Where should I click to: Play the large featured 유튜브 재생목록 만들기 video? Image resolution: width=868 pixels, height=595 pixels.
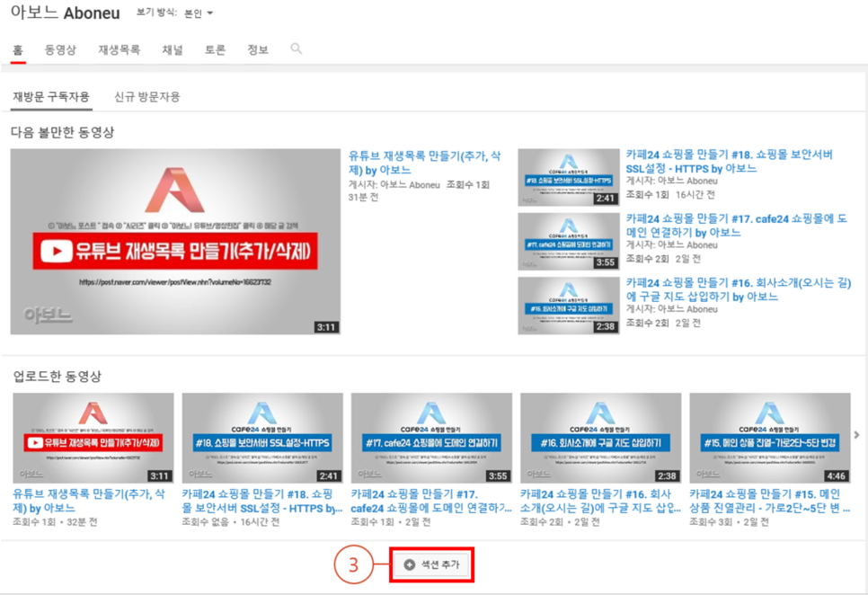tap(175, 241)
